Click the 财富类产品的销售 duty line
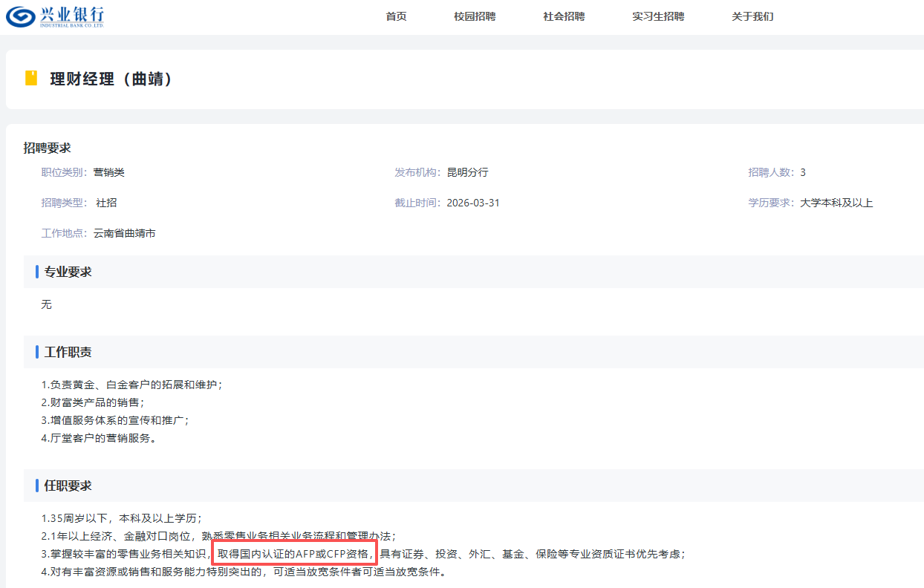Screen dimensions: 924x588 93,402
